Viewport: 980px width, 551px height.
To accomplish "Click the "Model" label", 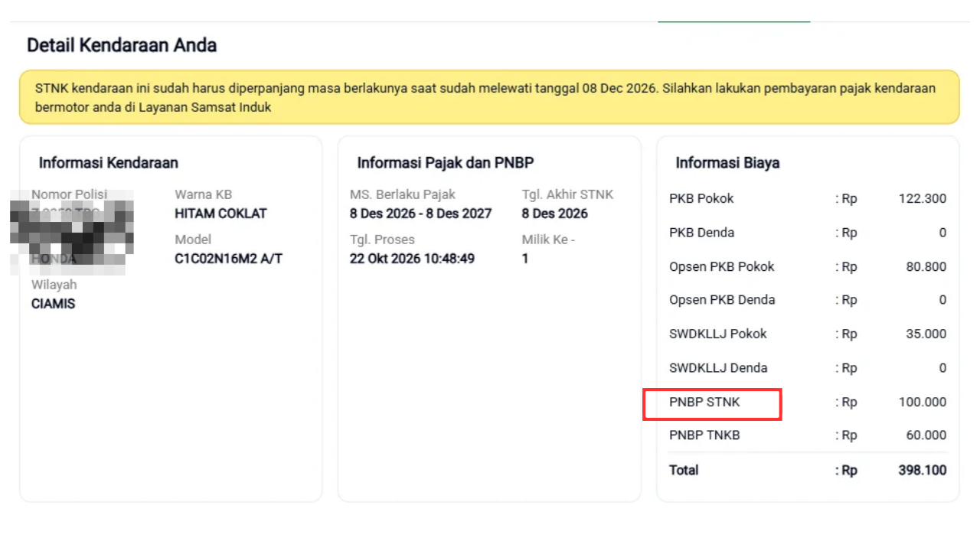I will pos(193,240).
